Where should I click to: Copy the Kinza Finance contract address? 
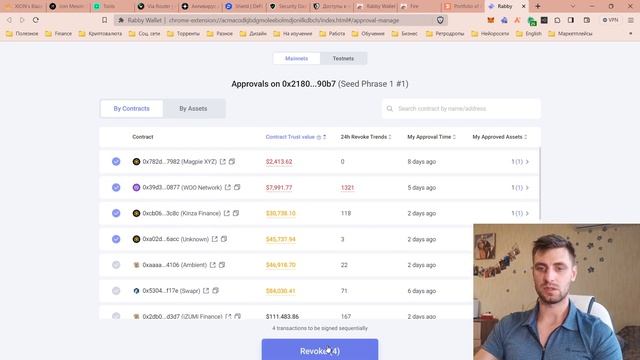236,213
